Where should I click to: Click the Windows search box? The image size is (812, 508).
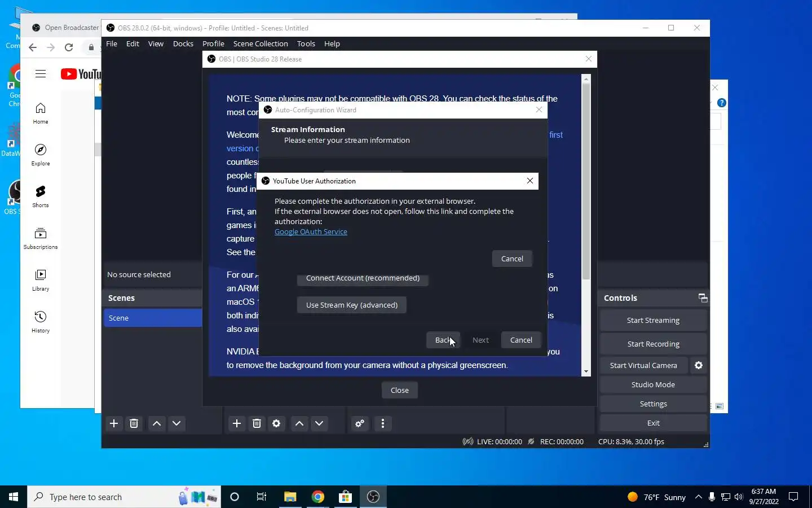[x=124, y=497]
